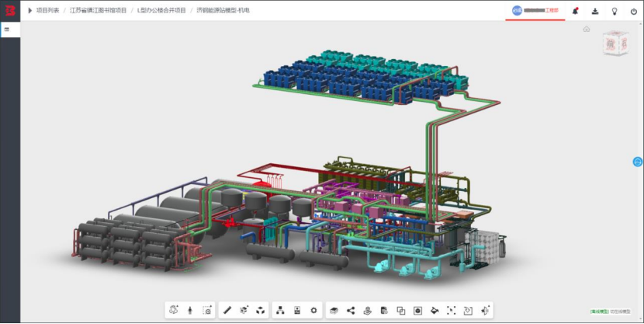Select the paint bucket color tool

click(435, 311)
